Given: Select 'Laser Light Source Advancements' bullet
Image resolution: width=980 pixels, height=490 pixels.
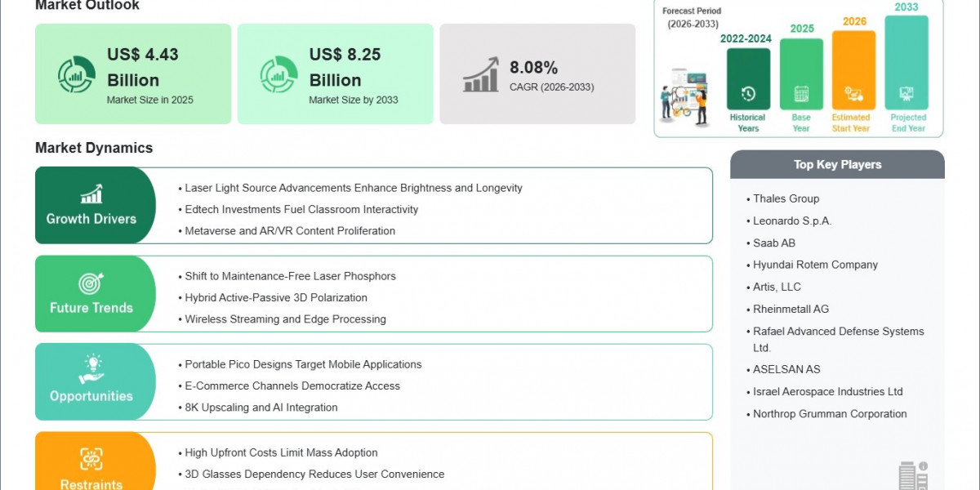Looking at the screenshot, I should click(x=354, y=188).
